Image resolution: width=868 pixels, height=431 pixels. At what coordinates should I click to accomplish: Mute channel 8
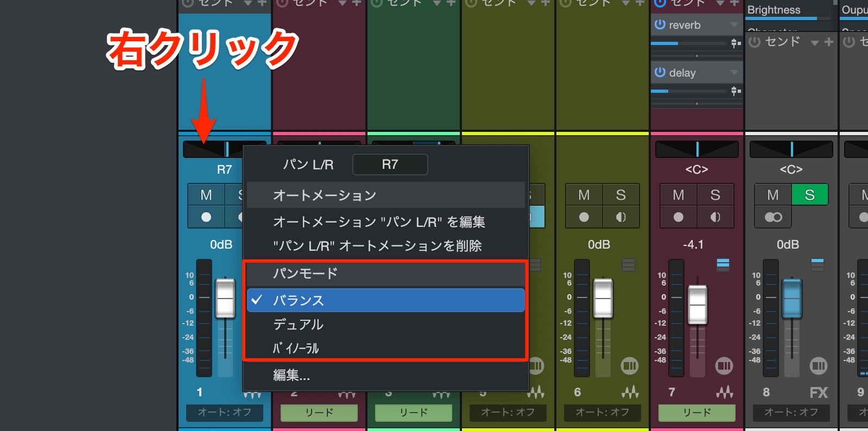tap(773, 195)
